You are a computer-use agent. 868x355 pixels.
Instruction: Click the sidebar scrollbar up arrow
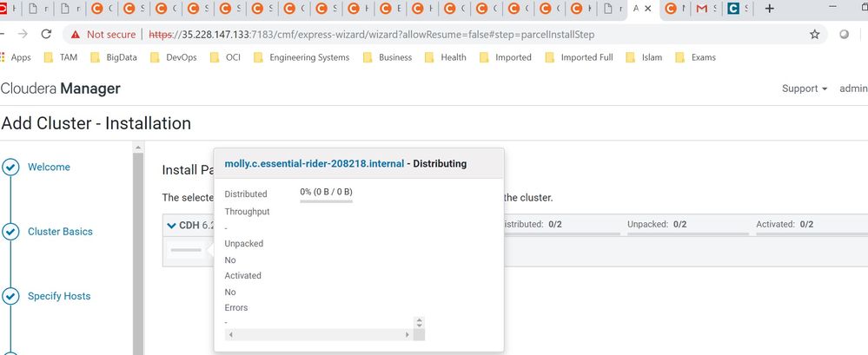[138, 147]
